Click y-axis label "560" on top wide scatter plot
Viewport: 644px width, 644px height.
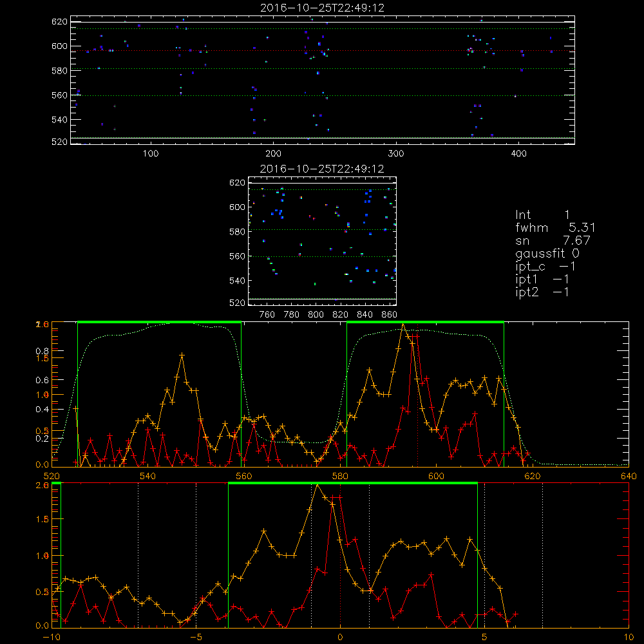[x=59, y=95]
